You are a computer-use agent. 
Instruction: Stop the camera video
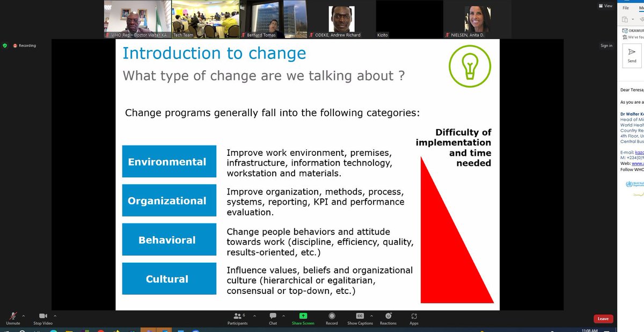coord(43,319)
